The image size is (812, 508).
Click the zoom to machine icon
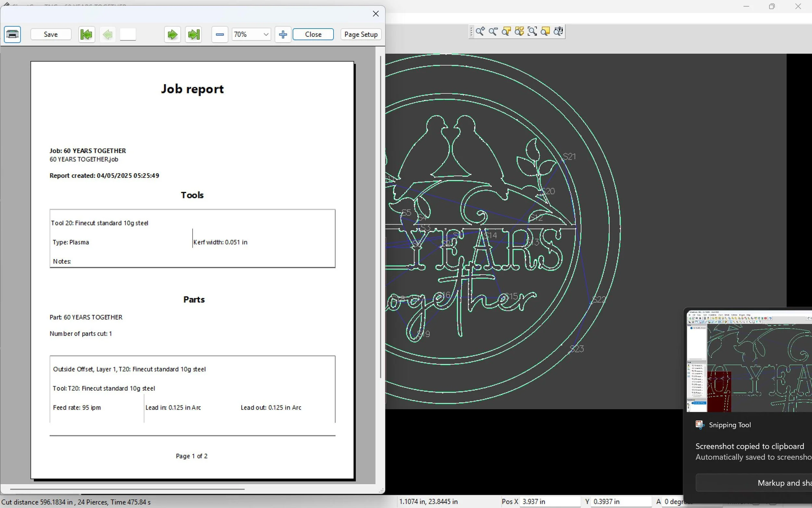pos(559,32)
